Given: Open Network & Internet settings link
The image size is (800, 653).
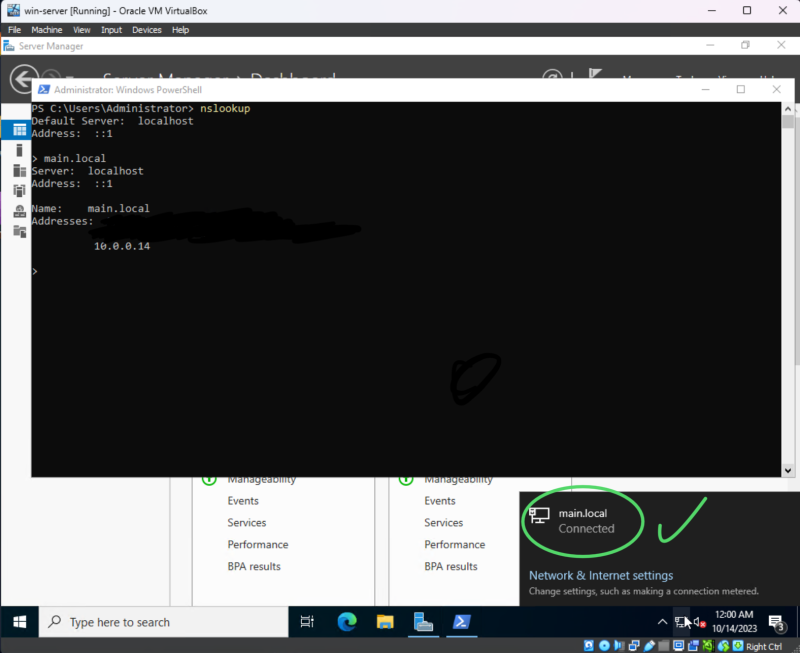Looking at the screenshot, I should coord(600,576).
